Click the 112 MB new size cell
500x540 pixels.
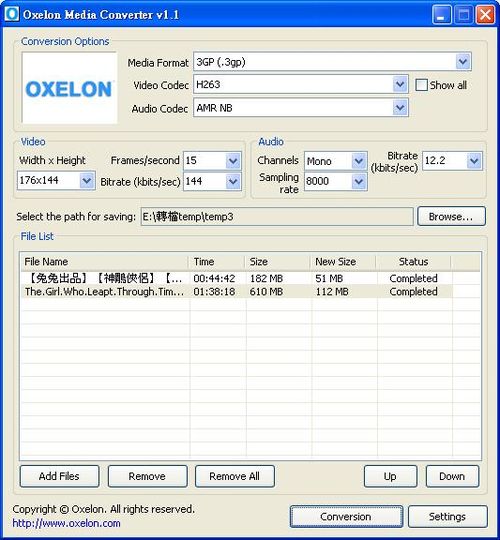332,292
